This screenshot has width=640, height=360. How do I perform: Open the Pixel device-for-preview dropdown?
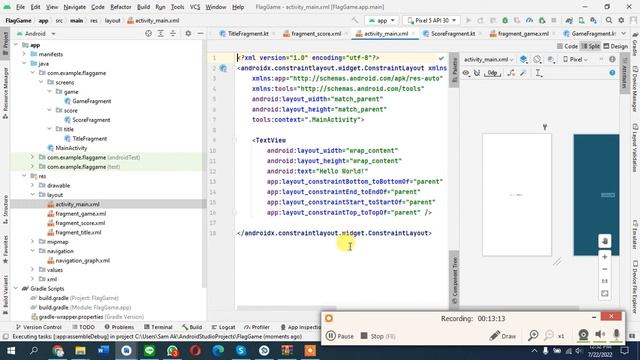pyautogui.click(x=576, y=60)
